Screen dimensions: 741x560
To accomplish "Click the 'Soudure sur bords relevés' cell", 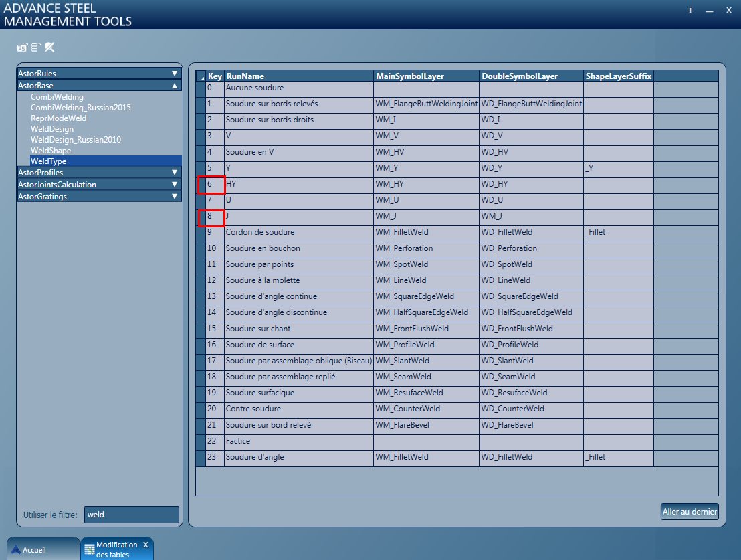I will pos(299,104).
